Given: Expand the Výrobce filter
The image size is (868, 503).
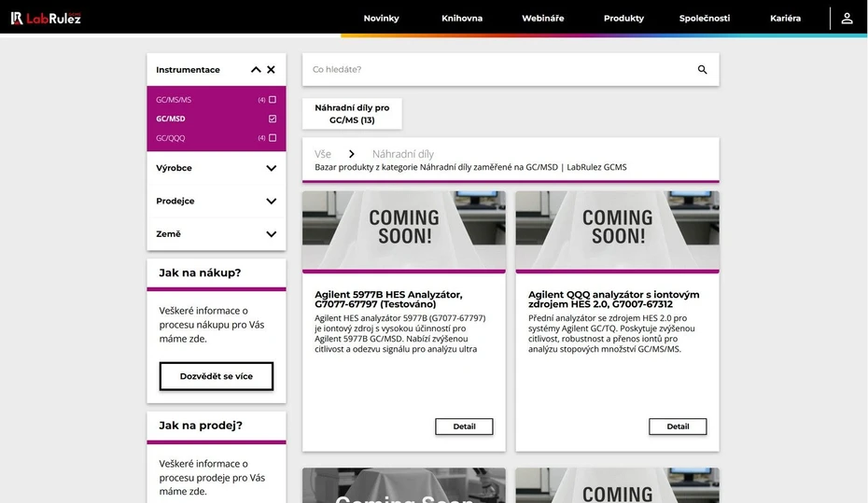Looking at the screenshot, I should tap(271, 169).
